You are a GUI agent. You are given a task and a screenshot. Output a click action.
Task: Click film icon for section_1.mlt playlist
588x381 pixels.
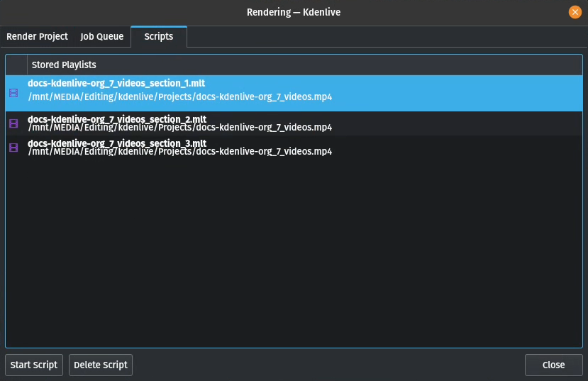[x=13, y=93]
